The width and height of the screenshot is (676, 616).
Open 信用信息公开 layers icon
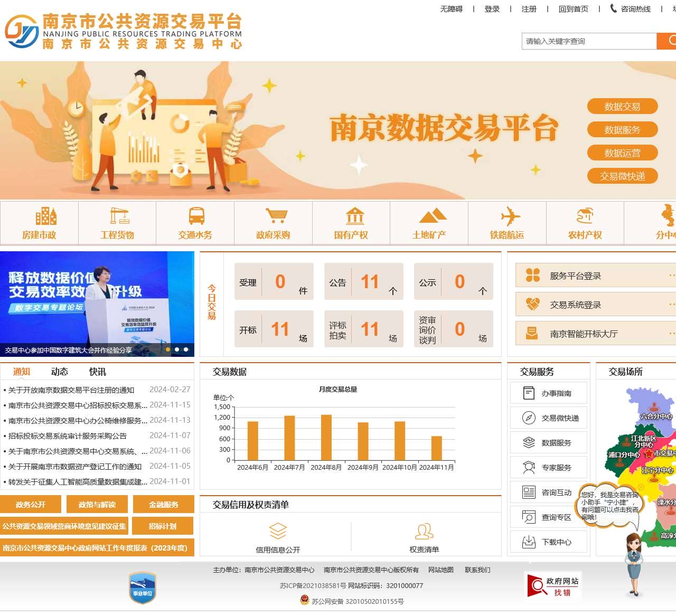pyautogui.click(x=278, y=531)
